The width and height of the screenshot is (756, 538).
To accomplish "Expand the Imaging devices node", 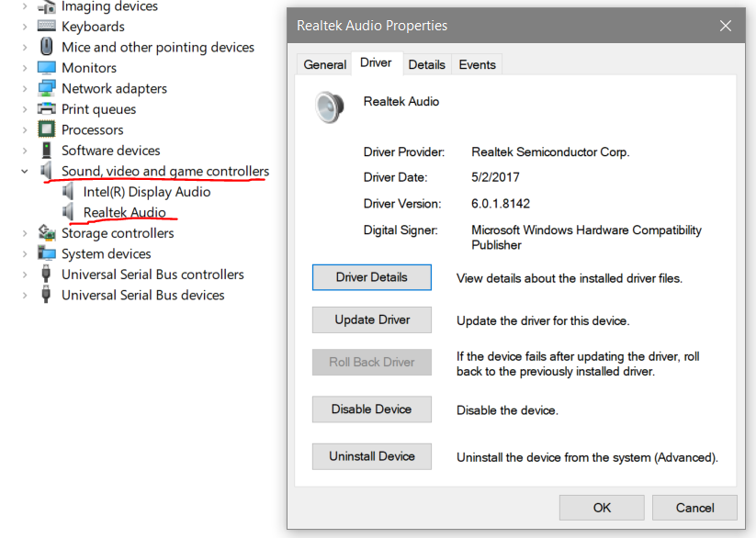I will pyautogui.click(x=25, y=6).
